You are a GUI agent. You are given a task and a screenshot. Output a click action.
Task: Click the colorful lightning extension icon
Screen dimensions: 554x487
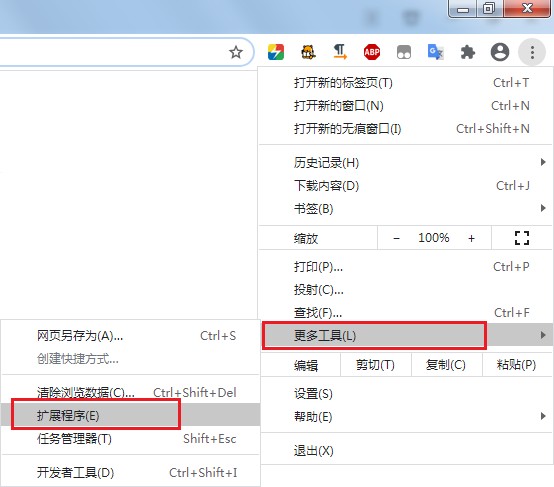click(x=276, y=52)
